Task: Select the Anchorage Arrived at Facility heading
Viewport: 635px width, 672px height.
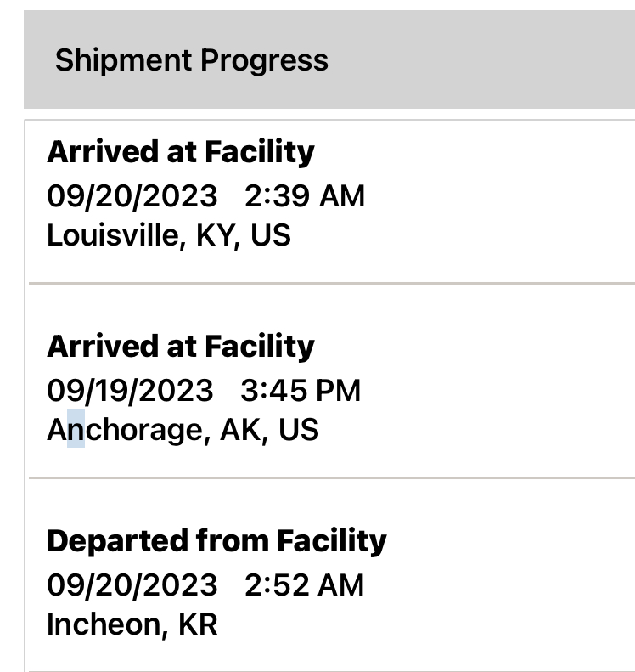Action: (x=180, y=347)
